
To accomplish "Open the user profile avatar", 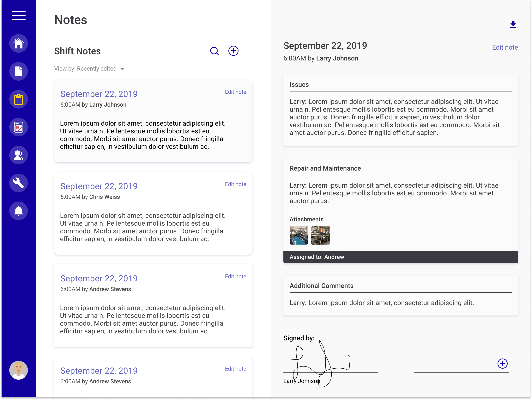I will [19, 370].
